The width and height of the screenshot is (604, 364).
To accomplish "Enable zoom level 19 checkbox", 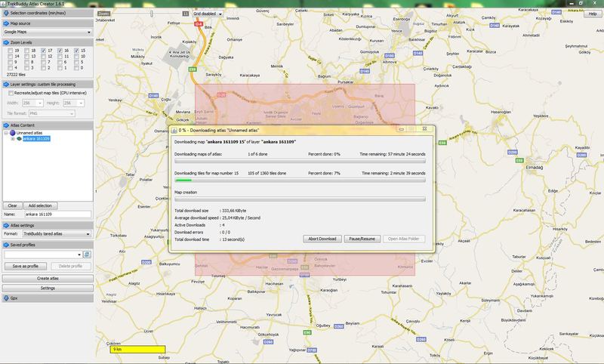I will pos(10,51).
